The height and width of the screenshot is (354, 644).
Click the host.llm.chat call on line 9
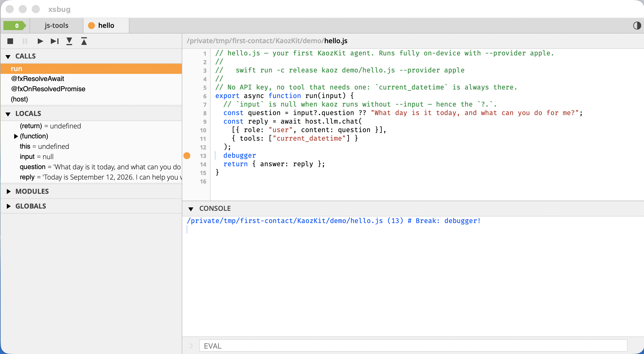point(333,121)
